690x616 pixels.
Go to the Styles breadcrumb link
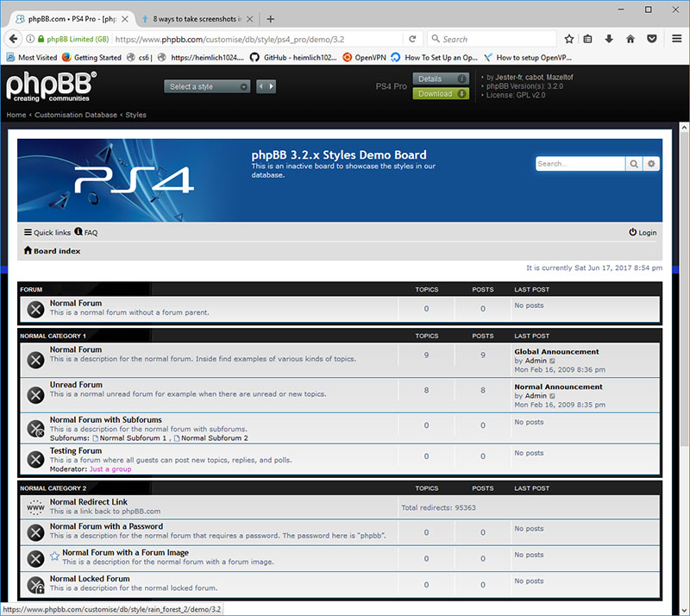tap(135, 115)
